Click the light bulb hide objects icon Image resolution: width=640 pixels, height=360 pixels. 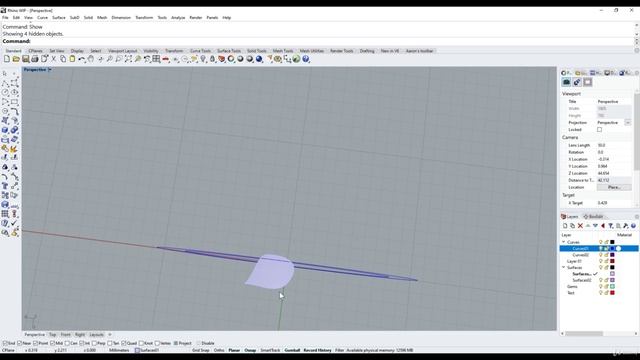(x=203, y=59)
